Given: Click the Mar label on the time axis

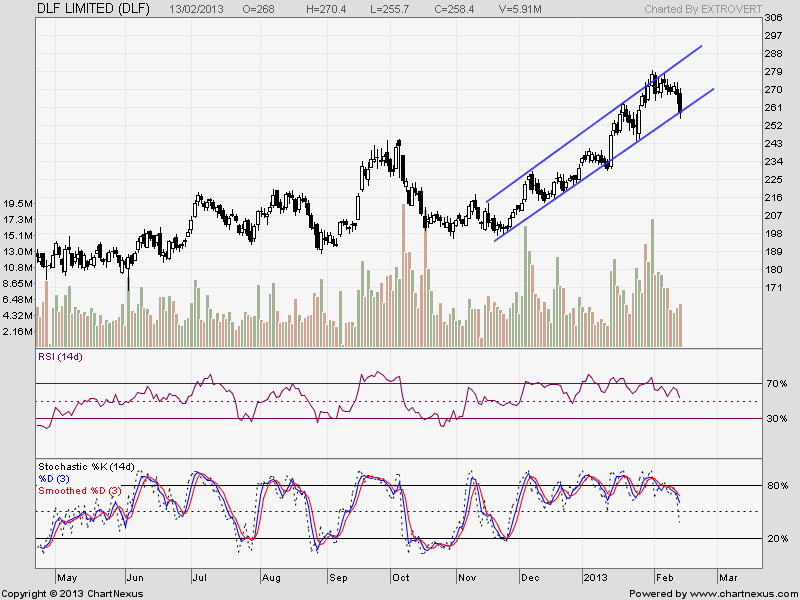Looking at the screenshot, I should 727,577.
